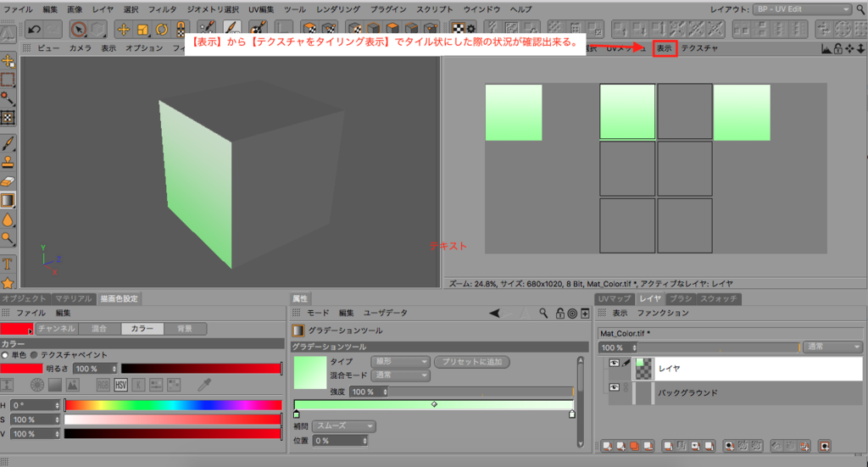Toggle the lock icon in texture view header

(x=838, y=48)
